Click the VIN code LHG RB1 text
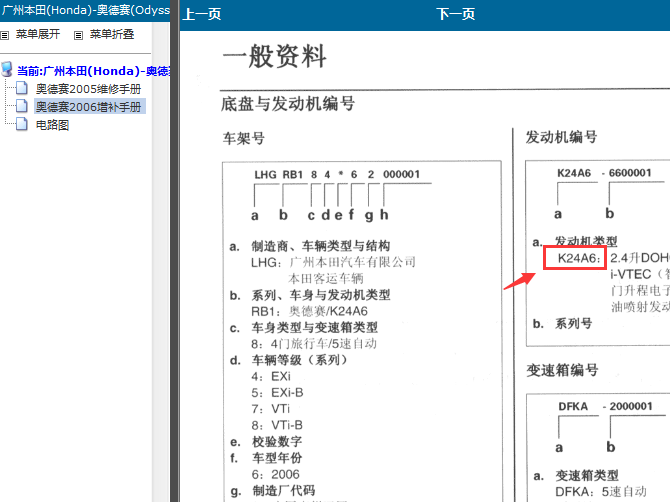This screenshot has width=670, height=502. (x=279, y=174)
